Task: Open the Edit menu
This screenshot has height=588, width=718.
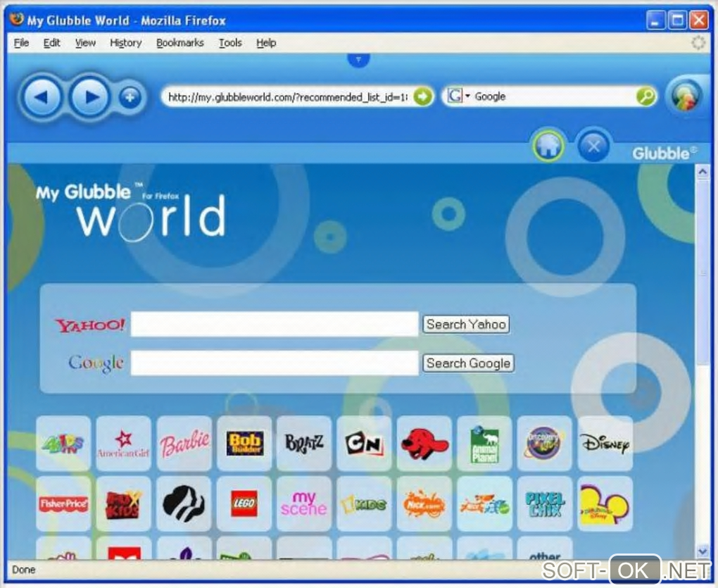Action: click(x=52, y=42)
